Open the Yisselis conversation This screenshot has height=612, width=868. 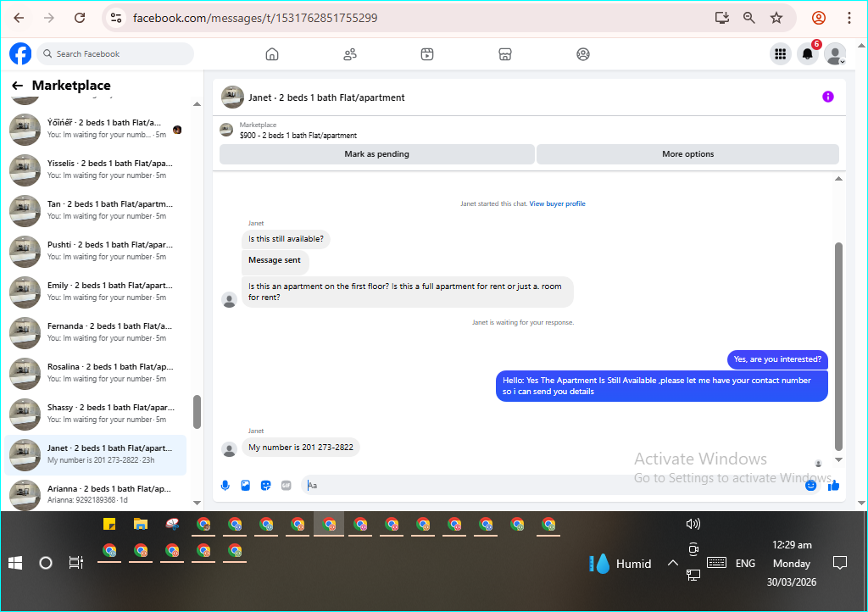95,170
